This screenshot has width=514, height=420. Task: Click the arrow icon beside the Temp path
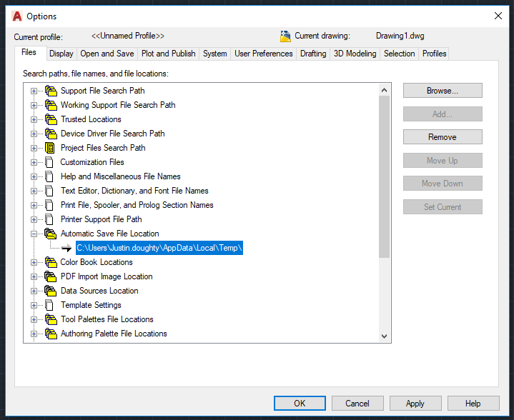point(66,248)
